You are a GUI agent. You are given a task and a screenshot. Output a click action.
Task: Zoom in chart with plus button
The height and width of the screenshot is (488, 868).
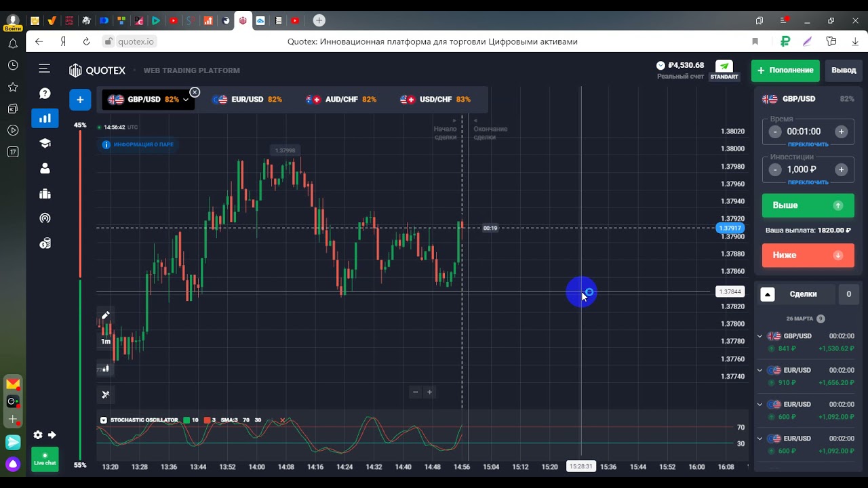tap(429, 392)
